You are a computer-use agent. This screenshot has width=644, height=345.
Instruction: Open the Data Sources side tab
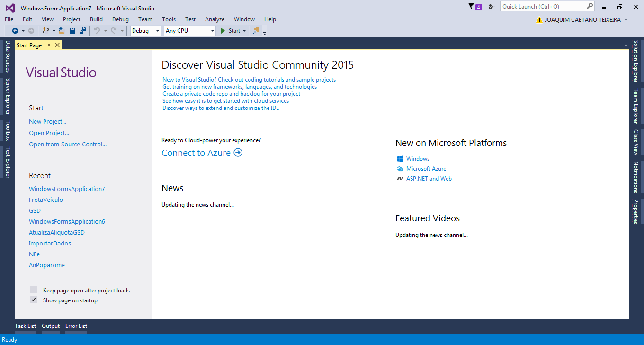[x=8, y=56]
